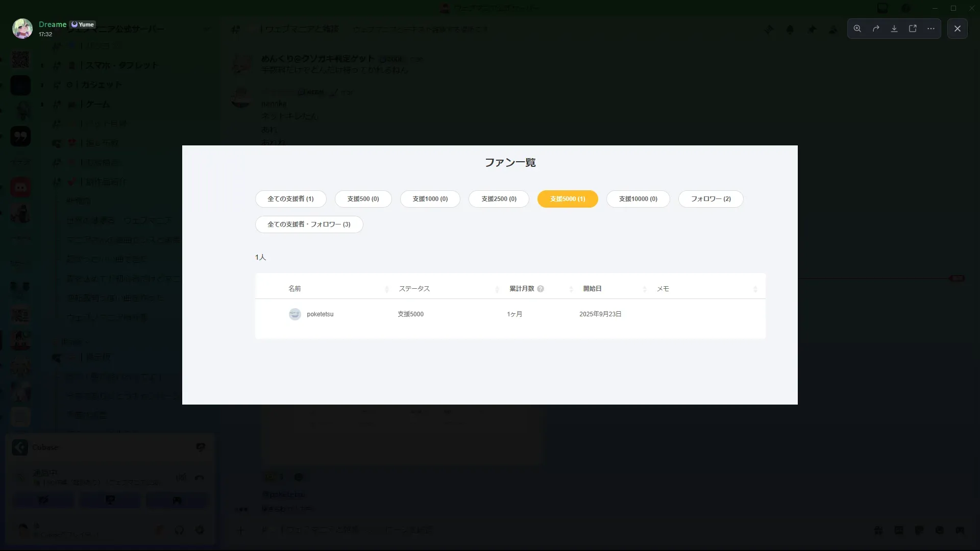Click poketetsu's avatar in the table
This screenshot has width=980, height=551.
click(x=295, y=314)
